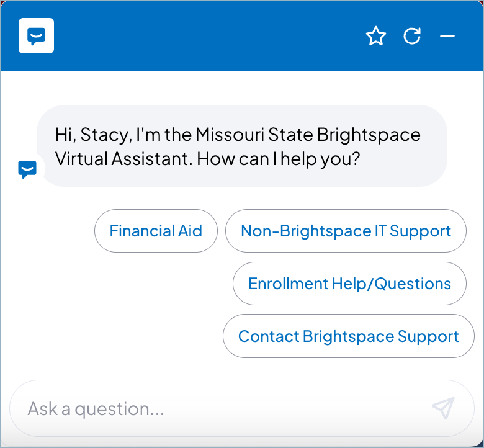Rate the assistant using the star outline
Screen dimensions: 484x448
[x=376, y=36]
